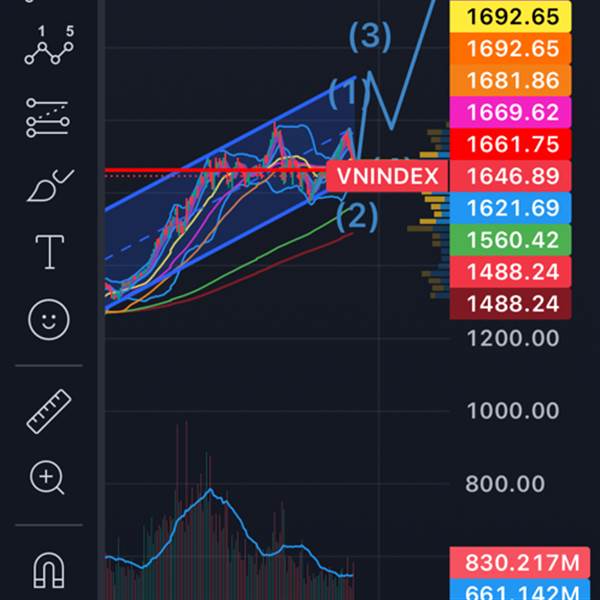
Task: Click the dark-orange 1692.65 price label
Action: (510, 49)
